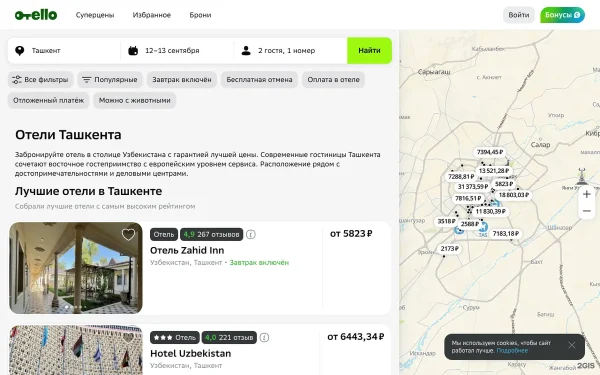Screen dimensions: 600x375
Task: Follow the Подробнее cookies link
Action: click(512, 351)
